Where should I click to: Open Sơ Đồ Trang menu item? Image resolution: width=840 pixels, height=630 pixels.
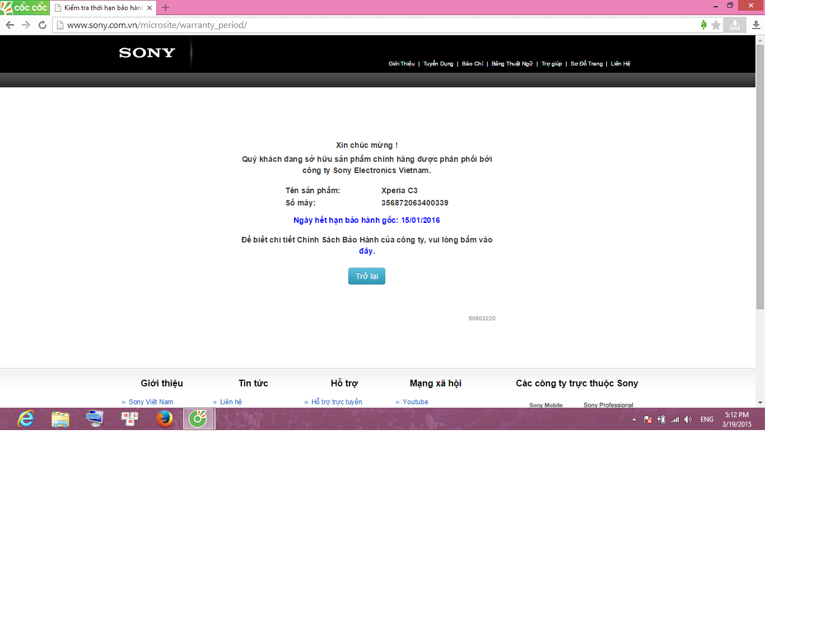(586, 64)
